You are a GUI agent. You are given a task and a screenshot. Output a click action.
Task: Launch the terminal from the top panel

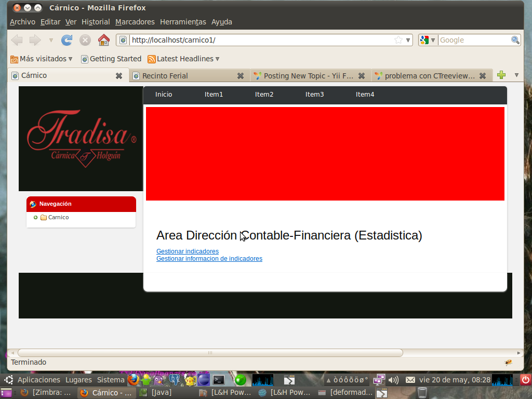pyautogui.click(x=219, y=380)
